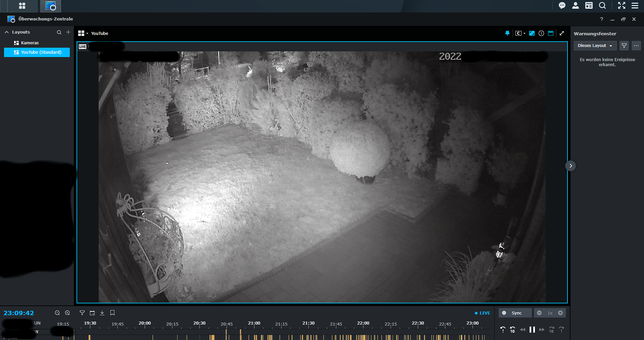Add a new layout with the plus icon
This screenshot has height=340, width=644.
pyautogui.click(x=68, y=32)
